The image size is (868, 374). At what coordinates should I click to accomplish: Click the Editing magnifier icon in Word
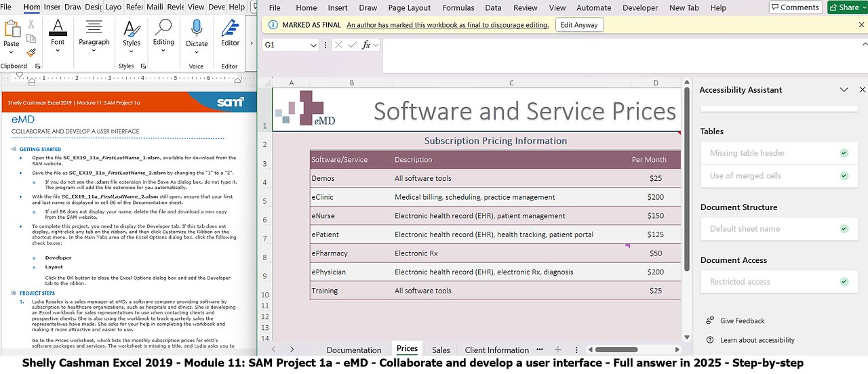tap(163, 27)
